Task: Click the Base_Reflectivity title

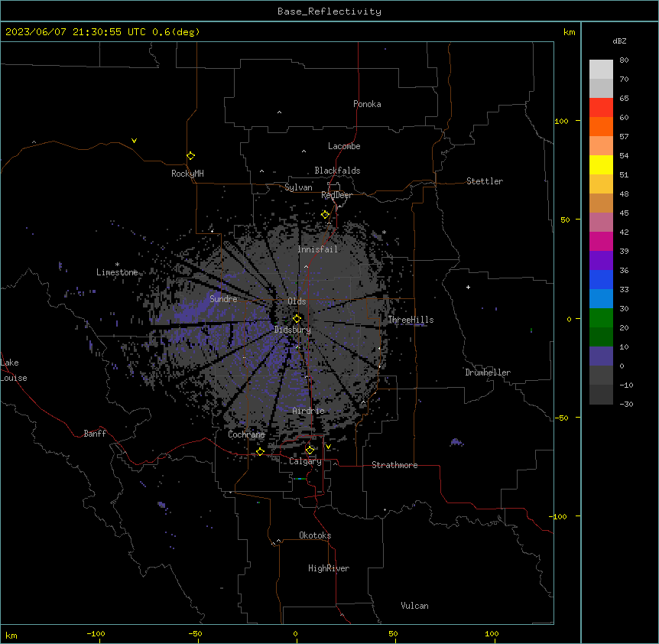Action: [x=329, y=11]
